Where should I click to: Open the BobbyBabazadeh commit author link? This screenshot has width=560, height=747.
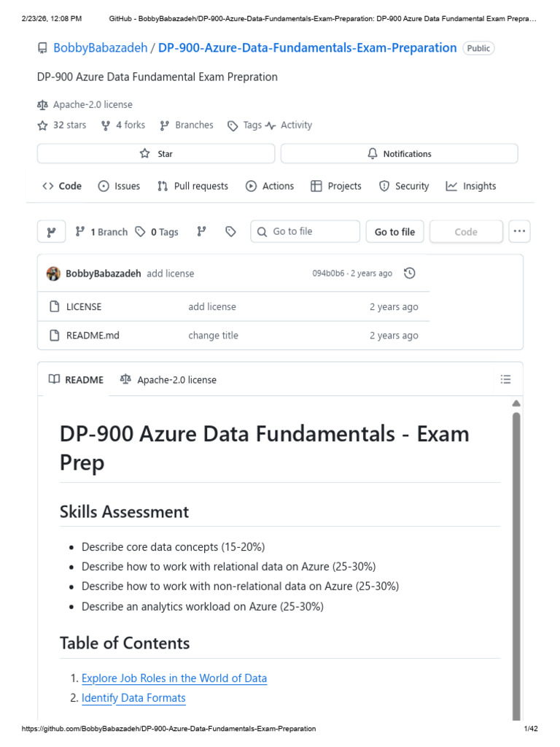(x=104, y=274)
